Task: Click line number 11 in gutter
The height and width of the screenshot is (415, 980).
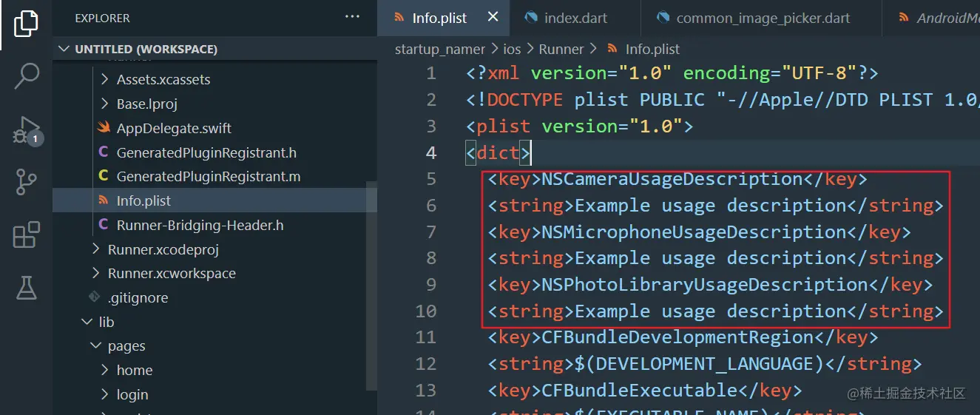Action: click(426, 337)
